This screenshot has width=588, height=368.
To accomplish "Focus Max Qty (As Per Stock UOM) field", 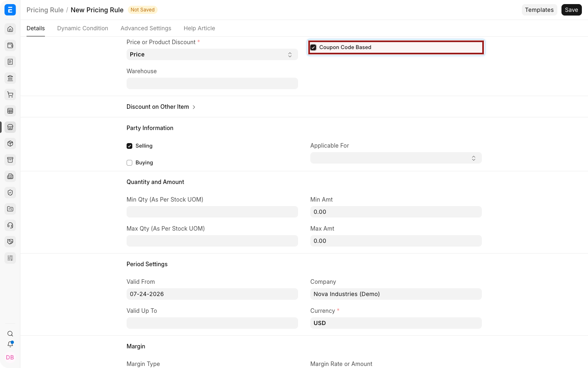I will coord(212,241).
